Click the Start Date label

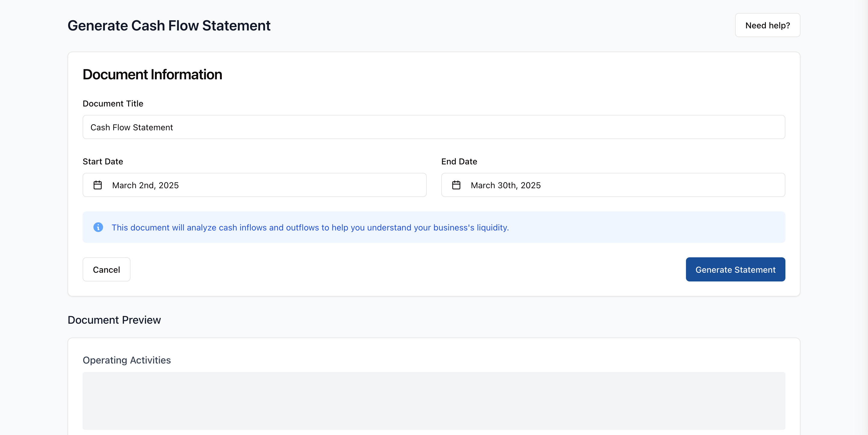[x=103, y=161]
